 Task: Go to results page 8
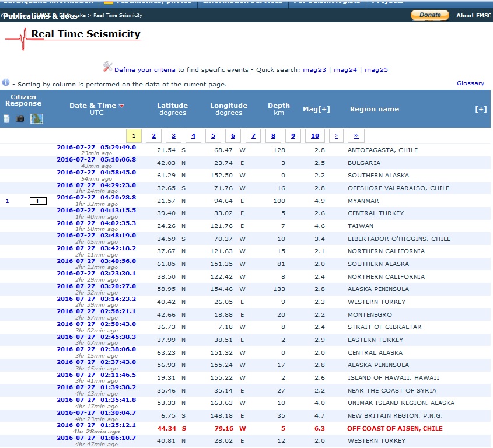click(x=273, y=136)
